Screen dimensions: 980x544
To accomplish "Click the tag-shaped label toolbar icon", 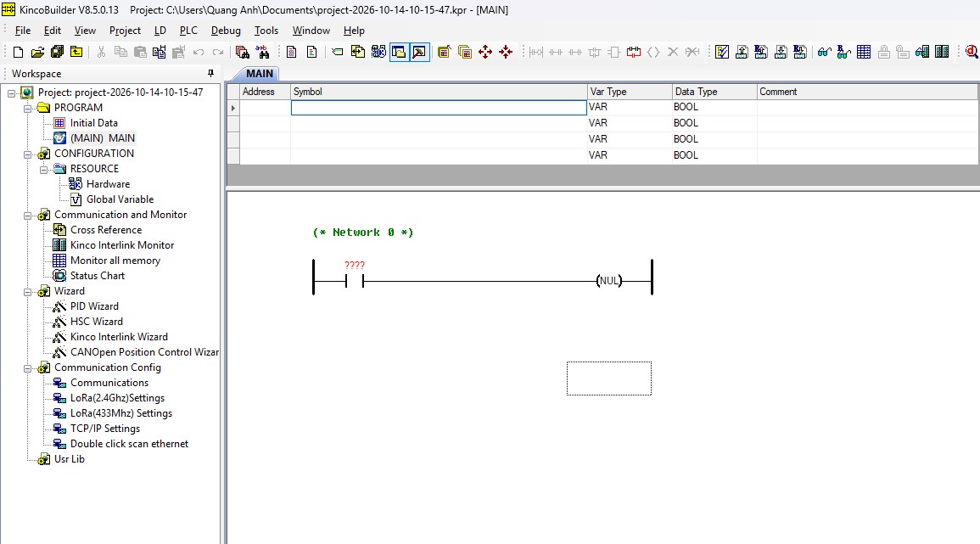I will [x=338, y=52].
